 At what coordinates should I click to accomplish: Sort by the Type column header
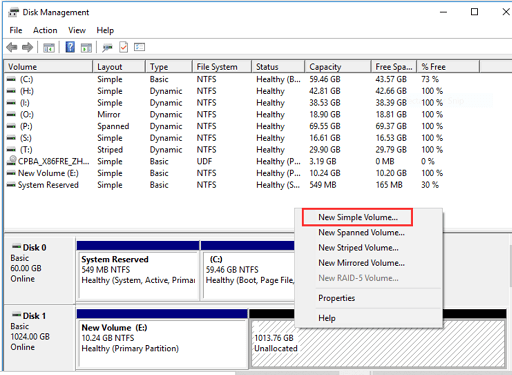point(169,67)
